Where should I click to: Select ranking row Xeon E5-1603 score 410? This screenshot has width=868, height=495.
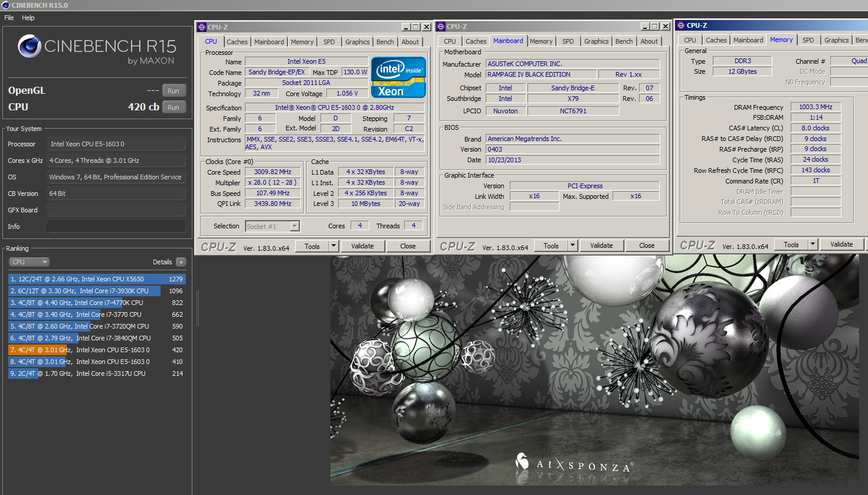(97, 362)
